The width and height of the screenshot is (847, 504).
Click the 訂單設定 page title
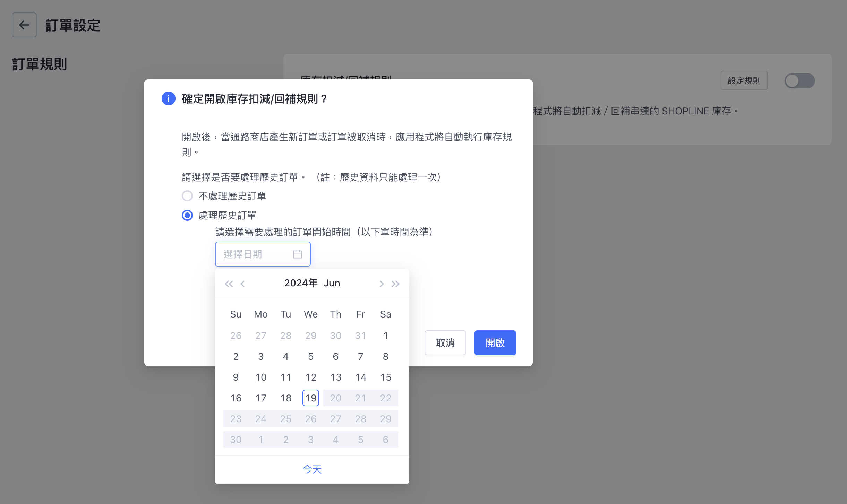point(73,25)
